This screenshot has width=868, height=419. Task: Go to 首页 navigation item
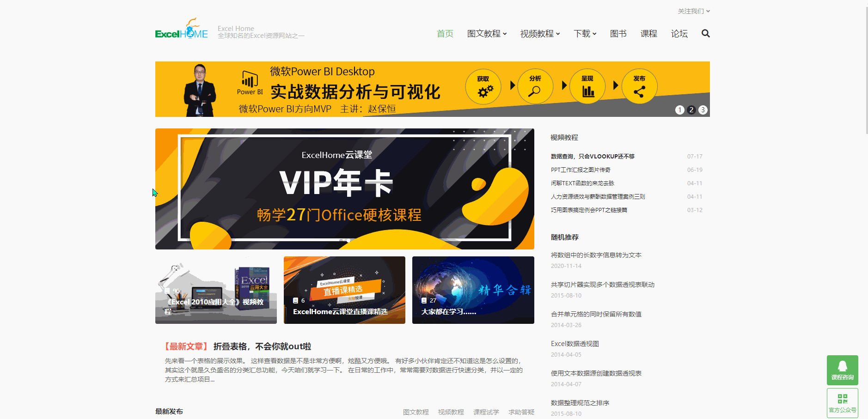point(445,34)
